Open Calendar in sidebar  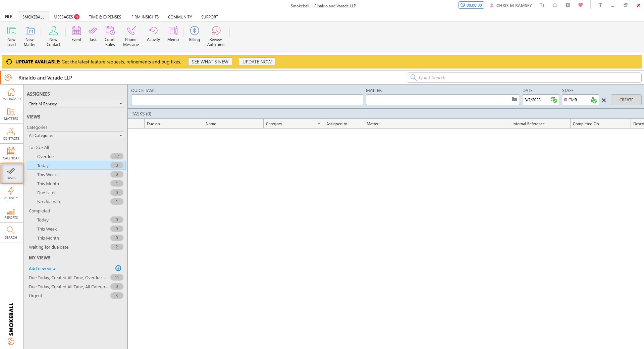(x=11, y=154)
